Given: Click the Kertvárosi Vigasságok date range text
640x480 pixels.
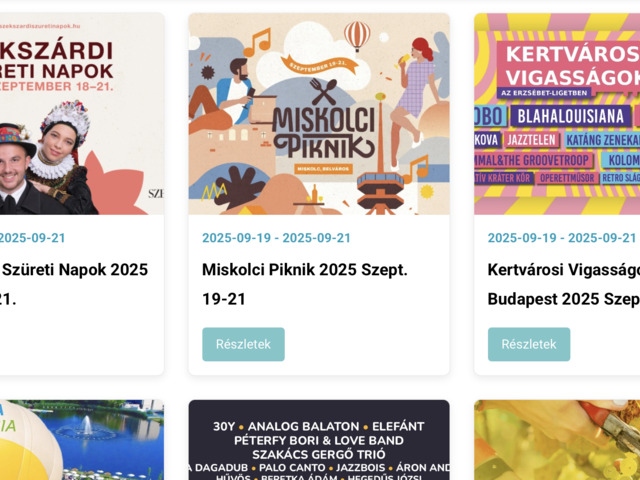Looking at the screenshot, I should point(562,238).
